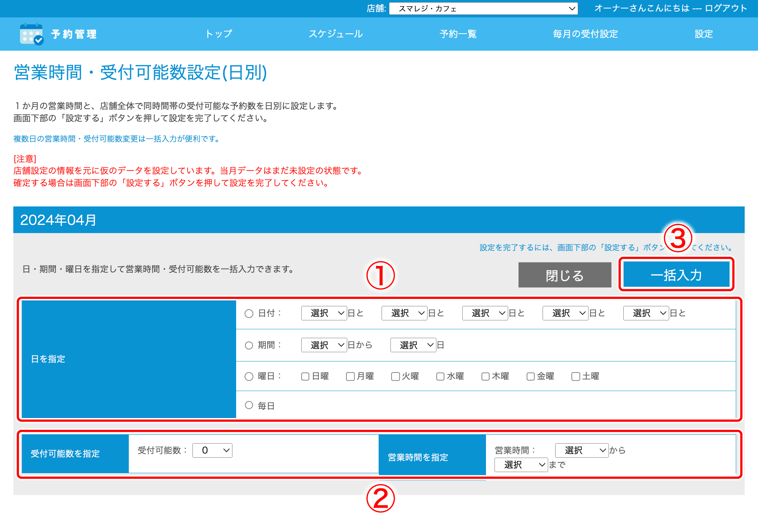Select the 日付 radio option
The image size is (758, 532).
click(249, 313)
